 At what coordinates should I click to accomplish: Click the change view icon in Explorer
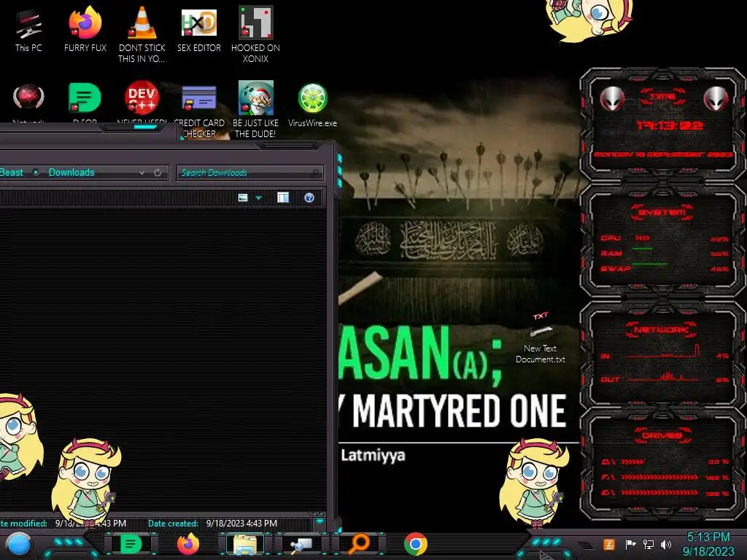pyautogui.click(x=243, y=197)
